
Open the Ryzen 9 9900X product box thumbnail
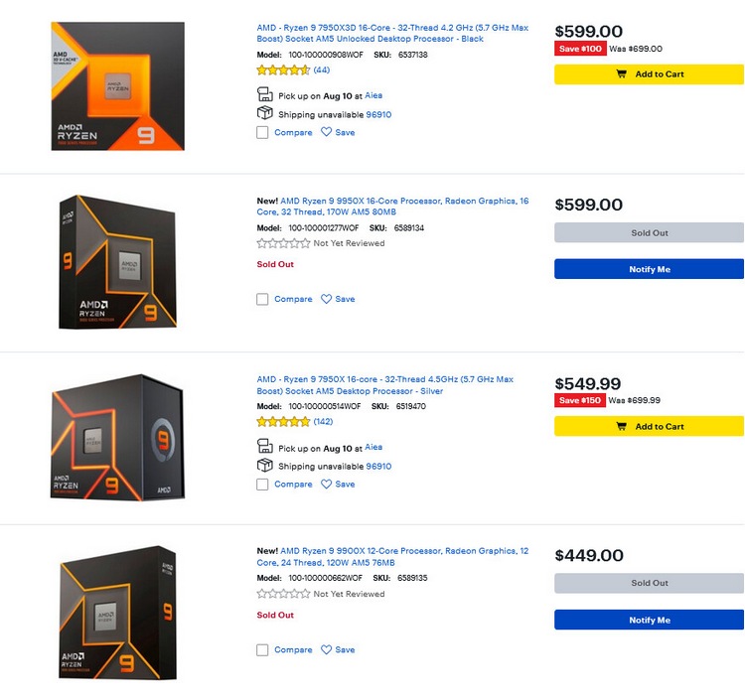116,611
